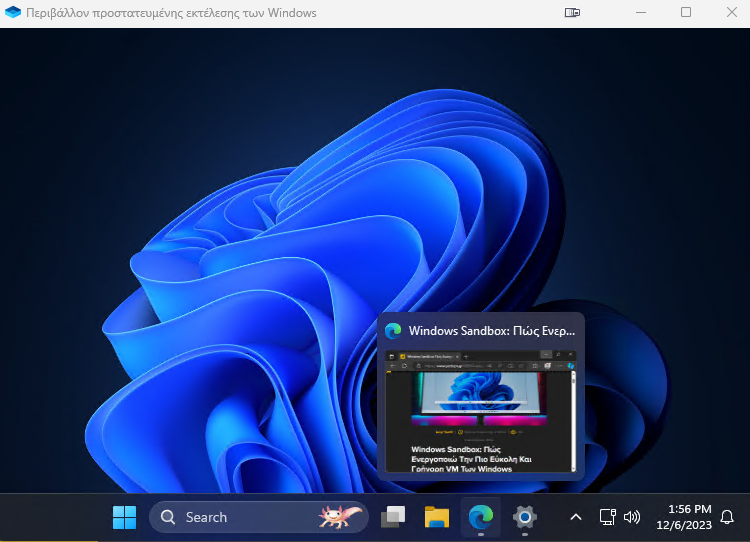The image size is (750, 542).
Task: Close the Windows Sandbox window
Action: (732, 12)
